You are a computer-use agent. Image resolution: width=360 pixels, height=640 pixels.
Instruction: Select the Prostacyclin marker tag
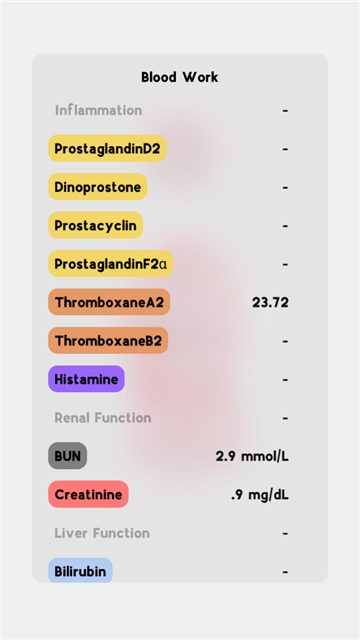pyautogui.click(x=96, y=225)
